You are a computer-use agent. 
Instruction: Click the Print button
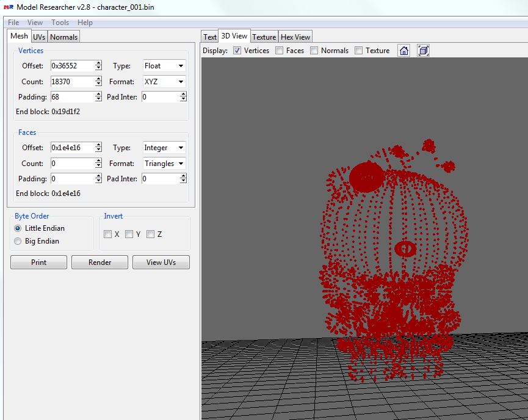38,262
